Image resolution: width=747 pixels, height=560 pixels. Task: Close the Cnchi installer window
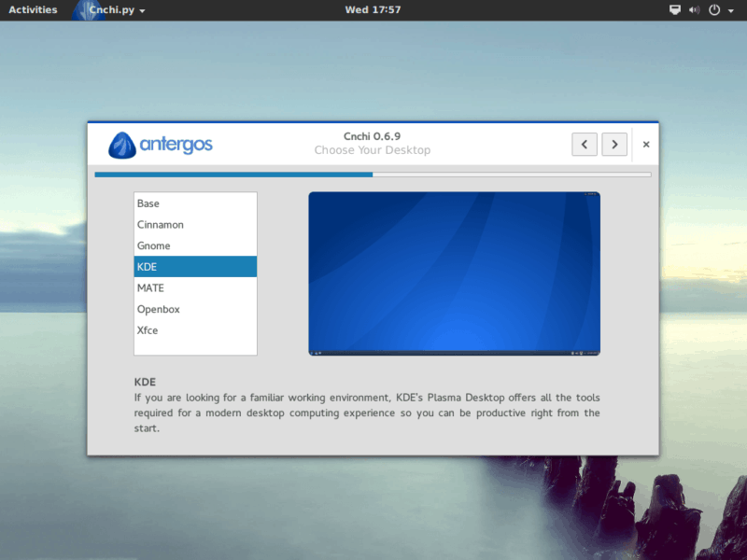(x=646, y=145)
